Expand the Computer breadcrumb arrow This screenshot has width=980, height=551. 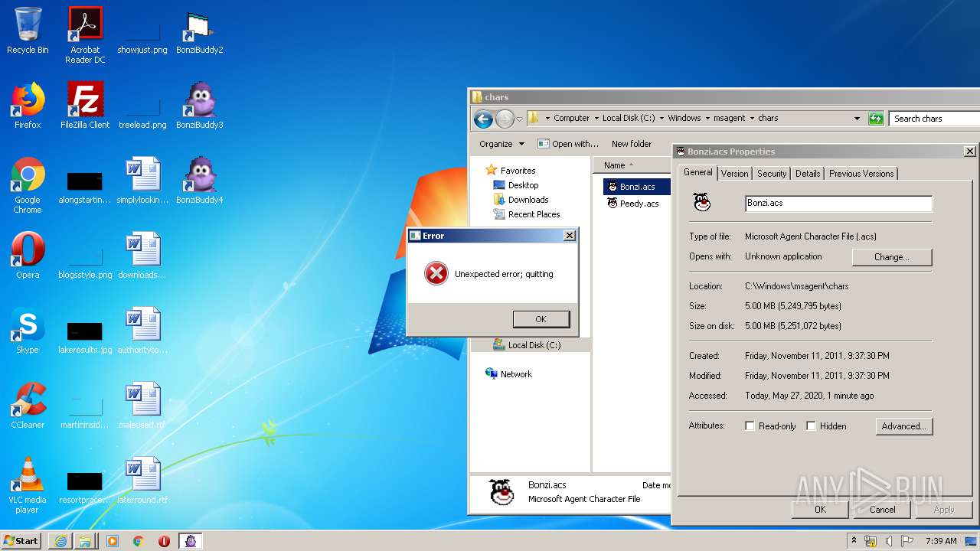point(596,119)
